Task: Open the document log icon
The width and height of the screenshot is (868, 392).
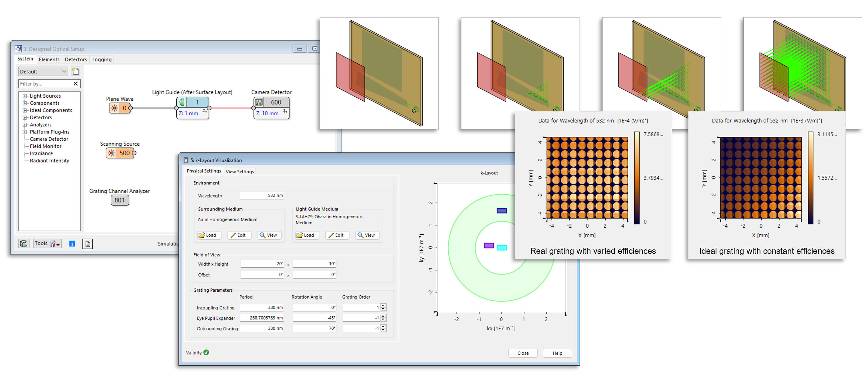Action: [x=88, y=244]
